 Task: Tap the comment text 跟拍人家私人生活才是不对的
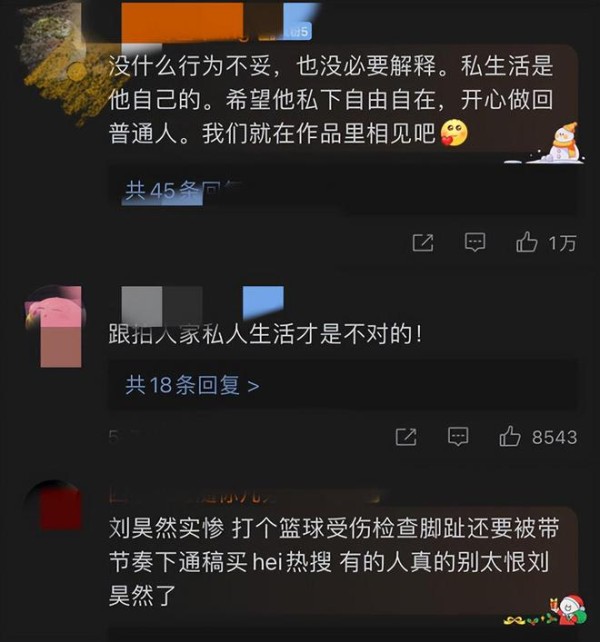tap(265, 334)
